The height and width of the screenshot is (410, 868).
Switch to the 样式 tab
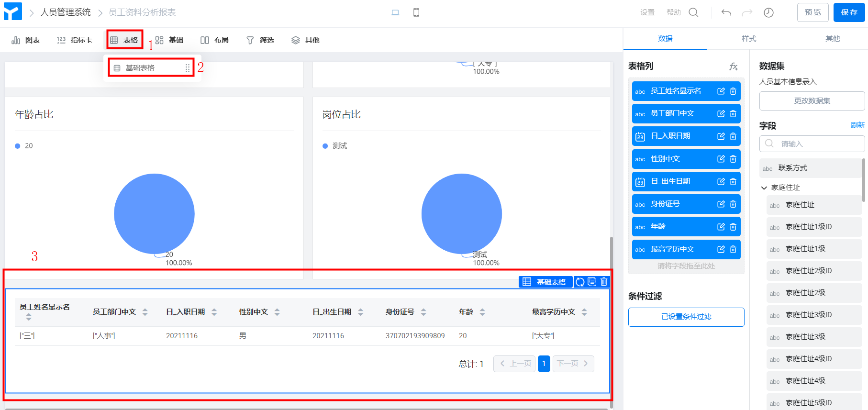[x=749, y=39]
